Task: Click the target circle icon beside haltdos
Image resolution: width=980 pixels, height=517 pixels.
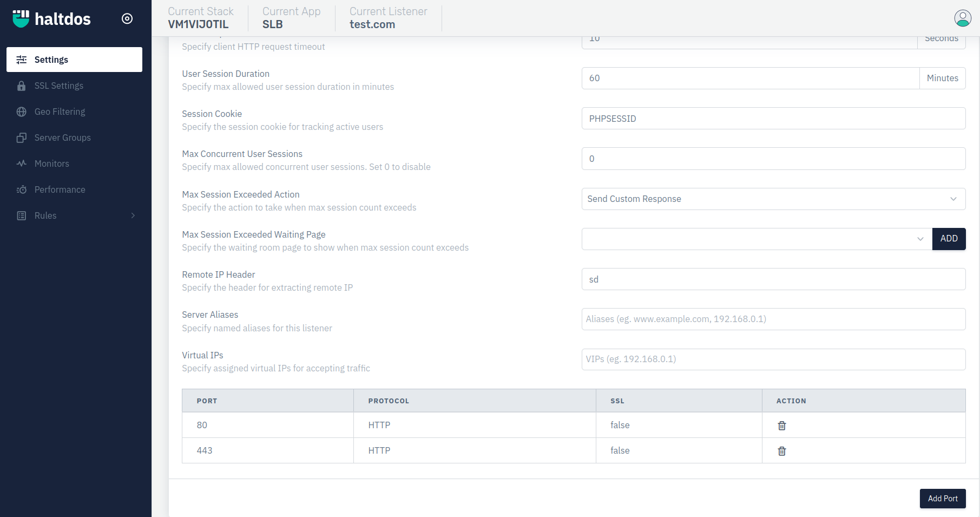Action: 127,19
